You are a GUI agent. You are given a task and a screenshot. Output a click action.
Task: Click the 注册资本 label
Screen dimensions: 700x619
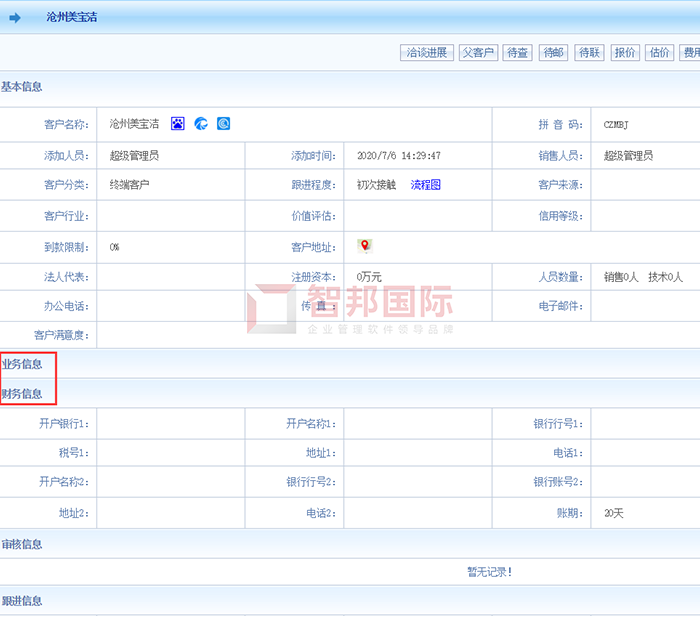[x=313, y=277]
